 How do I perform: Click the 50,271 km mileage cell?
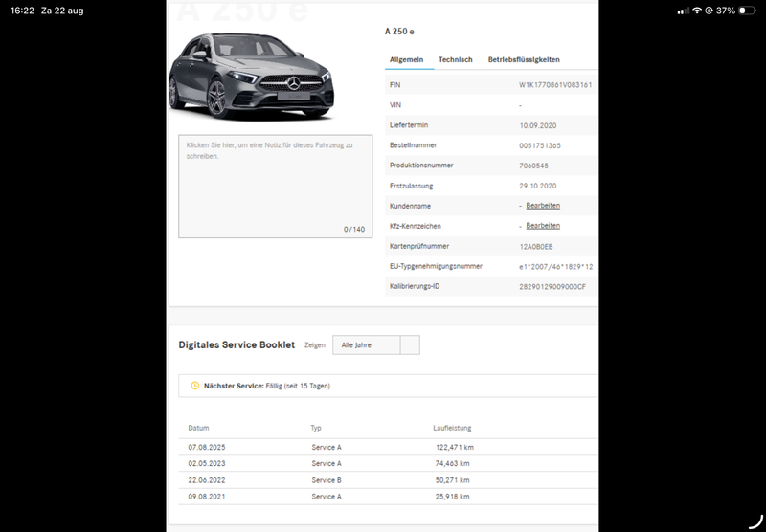452,480
